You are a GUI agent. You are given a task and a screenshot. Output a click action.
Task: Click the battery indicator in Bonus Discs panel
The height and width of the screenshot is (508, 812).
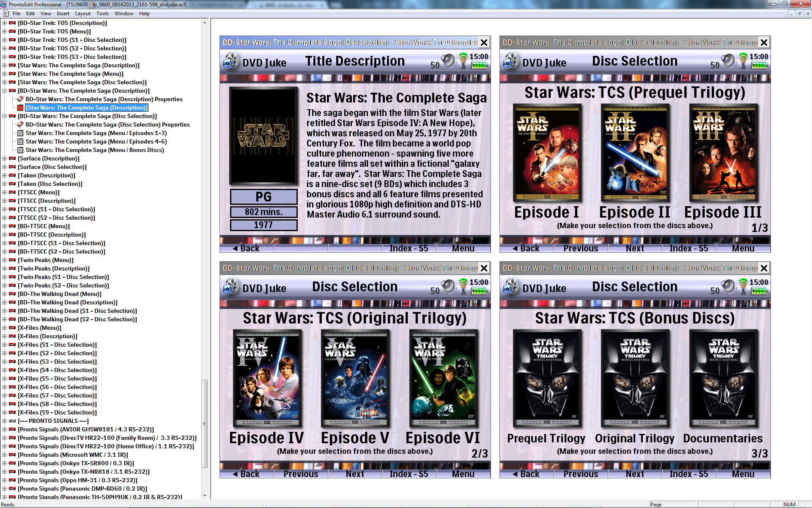click(x=759, y=291)
